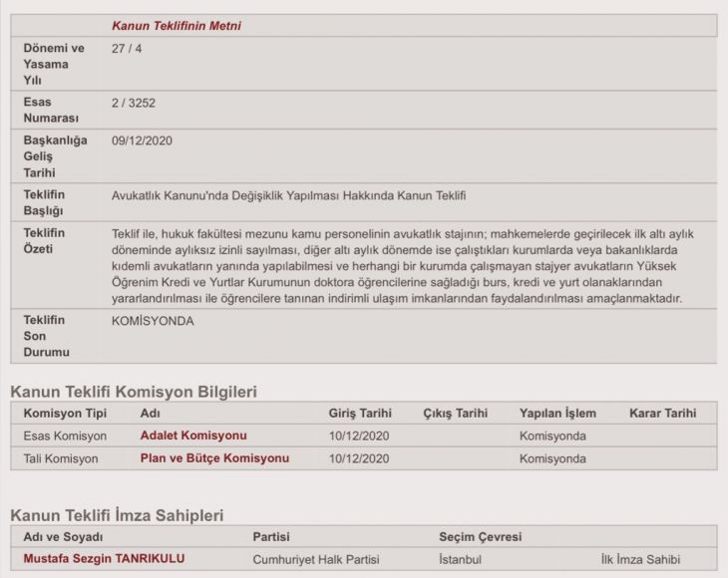
Task: Open the Plan ve Bütçe Komisyonu link
Action: click(214, 458)
